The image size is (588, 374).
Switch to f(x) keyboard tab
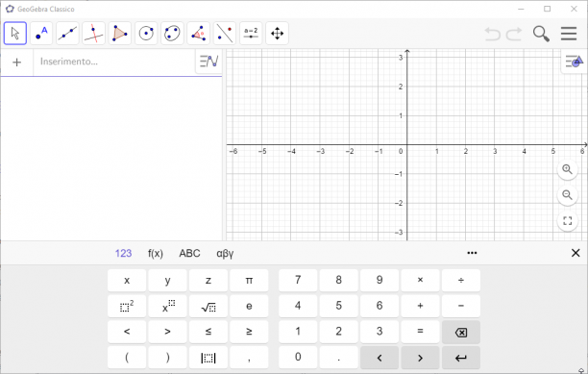tap(156, 254)
